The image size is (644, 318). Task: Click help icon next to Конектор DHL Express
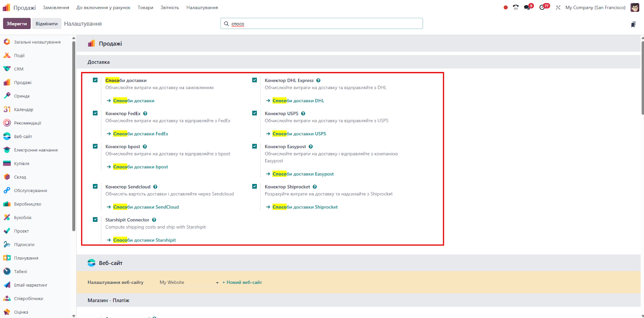318,81
